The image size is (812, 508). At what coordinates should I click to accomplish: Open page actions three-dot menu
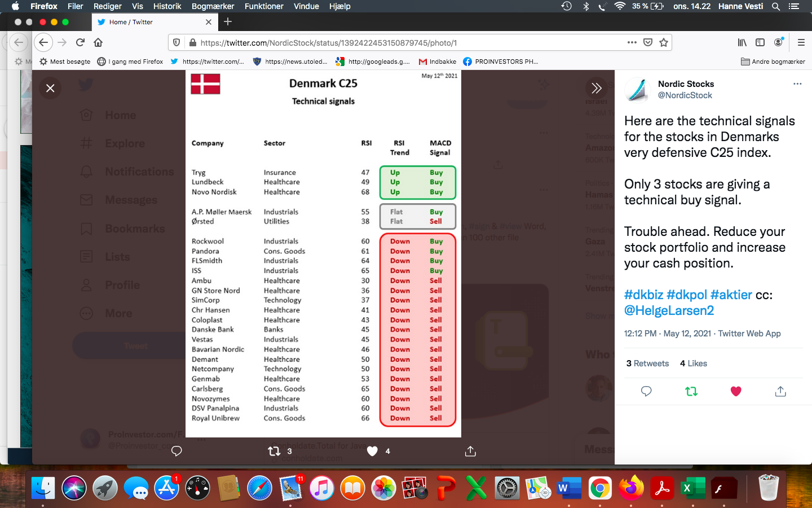pyautogui.click(x=632, y=42)
